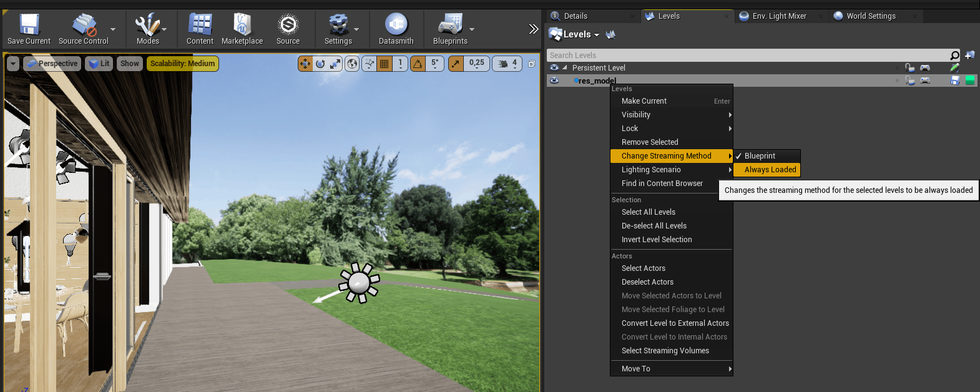Select the translate gizmo mode in viewport
Viewport: 980px width, 392px height.
(x=305, y=64)
